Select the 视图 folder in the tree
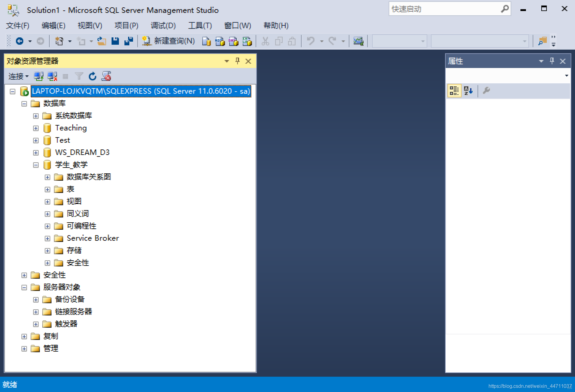Viewport: 575px width, 392px height. click(x=74, y=202)
